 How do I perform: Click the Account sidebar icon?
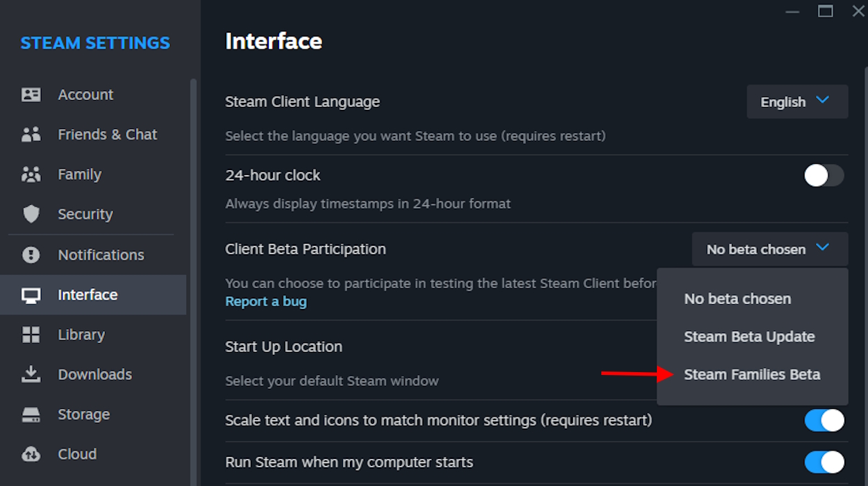click(31, 94)
